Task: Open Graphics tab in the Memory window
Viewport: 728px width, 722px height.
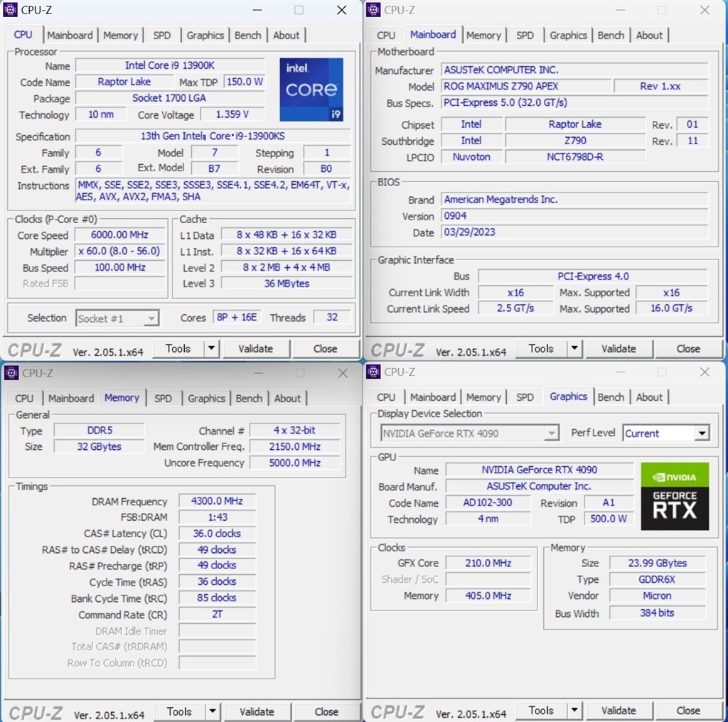Action: click(206, 398)
